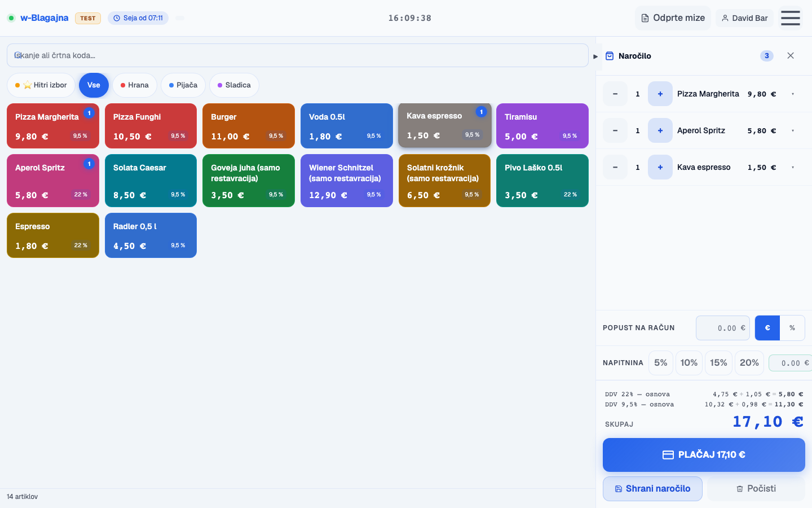Expand Kava espresso order line options

pyautogui.click(x=793, y=168)
